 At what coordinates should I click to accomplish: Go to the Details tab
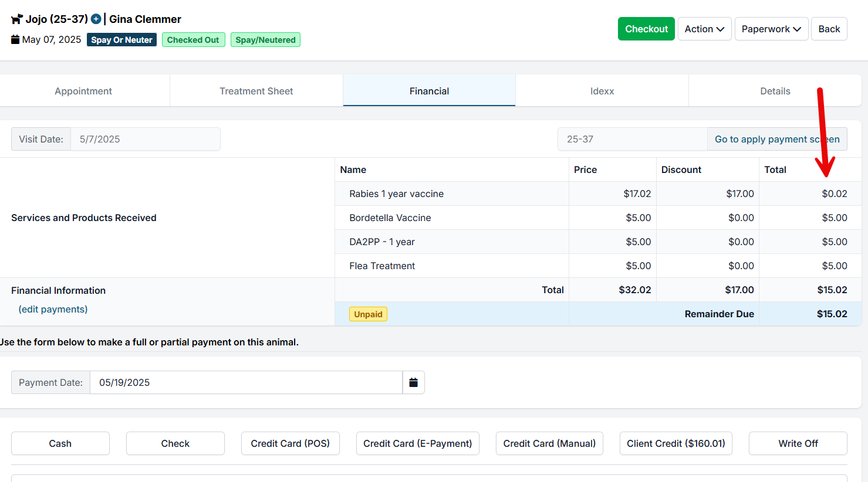coord(775,91)
